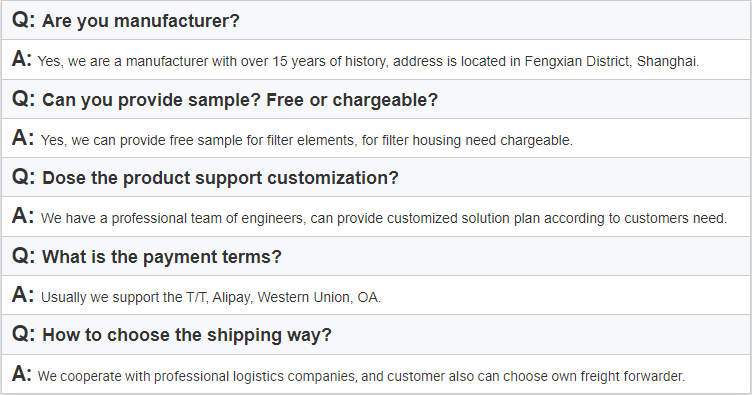This screenshot has height=395, width=752.
Task: Select the free sample filter elements answer
Action: [x=306, y=140]
